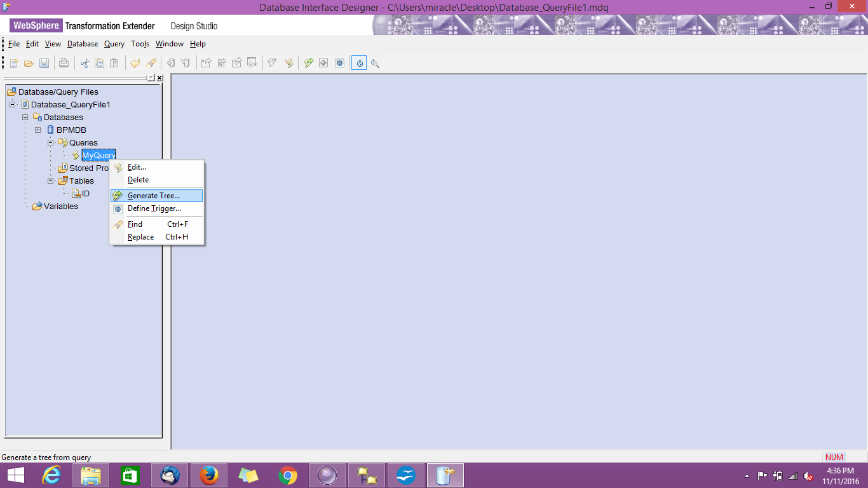Open the Database menu
Viewport: 868px width, 488px height.
point(83,44)
